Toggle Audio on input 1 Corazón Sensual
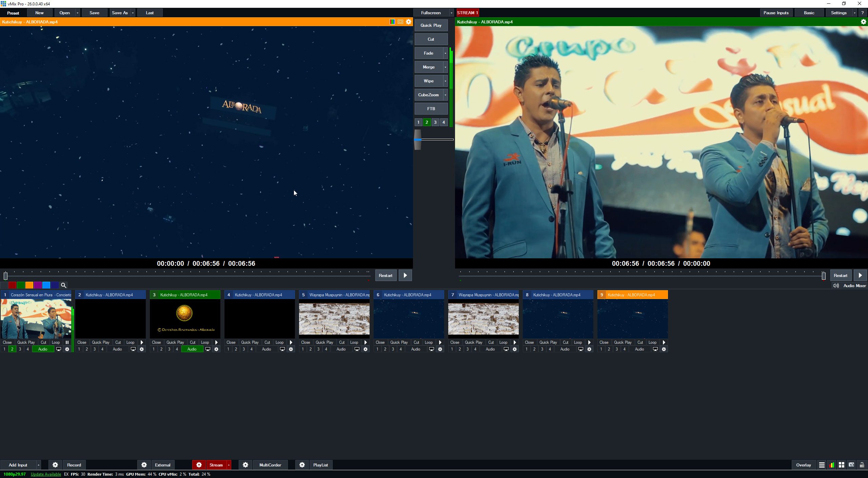Image resolution: width=868 pixels, height=478 pixels. click(x=43, y=349)
